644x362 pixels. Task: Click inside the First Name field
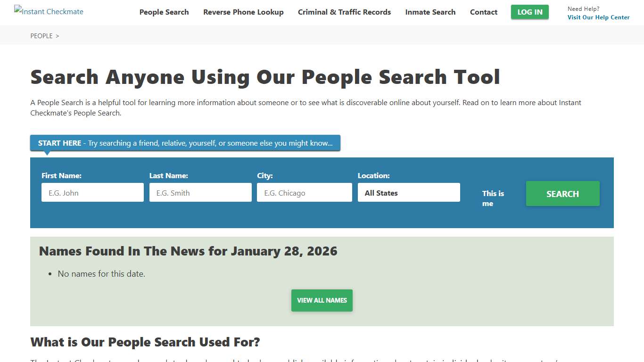(x=92, y=192)
